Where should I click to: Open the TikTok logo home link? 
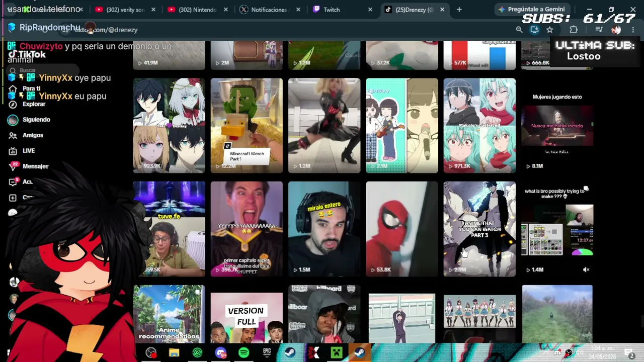(x=27, y=55)
